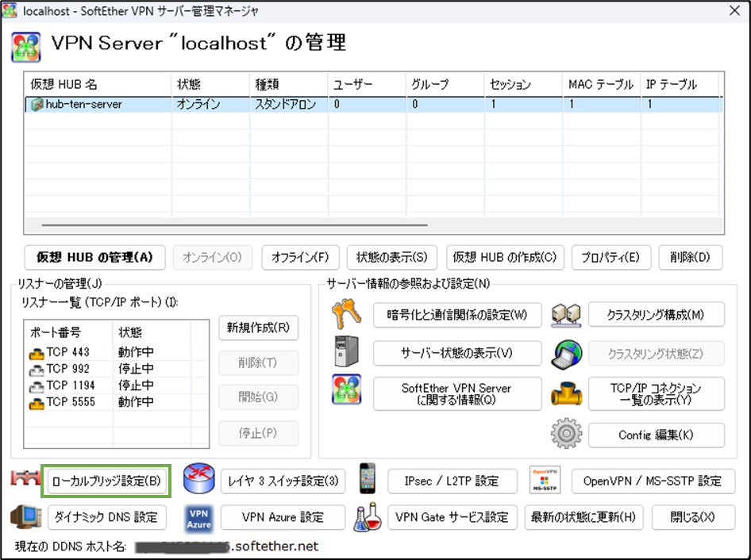Viewport: 751px width, 560px height.
Task: Click the OpenVPN MS-SSTP logo icon
Action: tap(545, 480)
